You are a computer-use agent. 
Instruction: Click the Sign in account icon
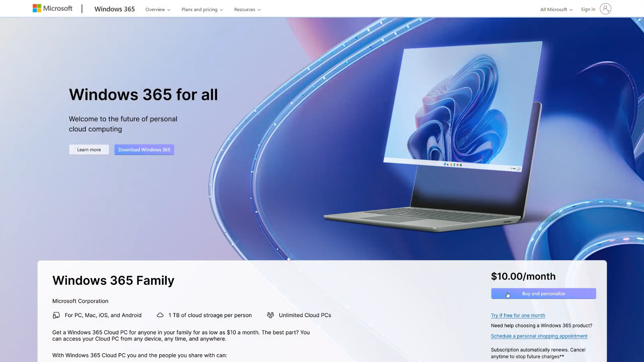tap(606, 9)
